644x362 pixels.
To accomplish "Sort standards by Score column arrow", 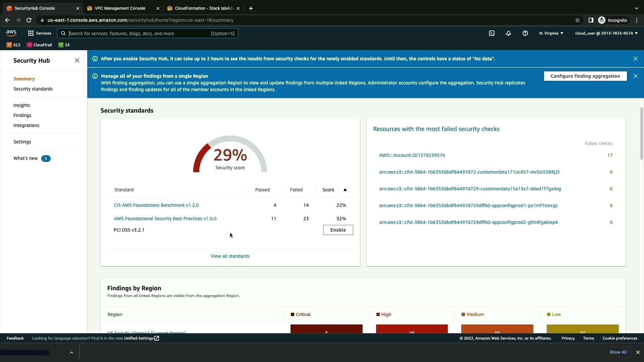I will tap(345, 190).
